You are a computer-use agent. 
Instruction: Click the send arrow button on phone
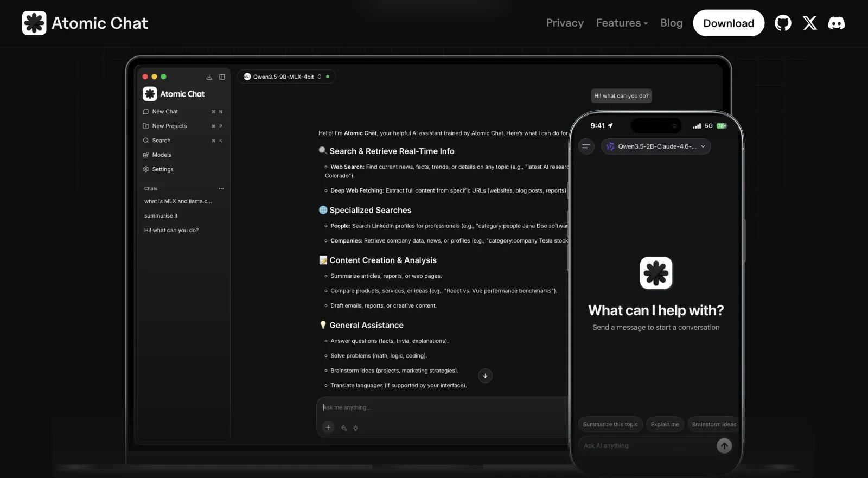pos(724,446)
